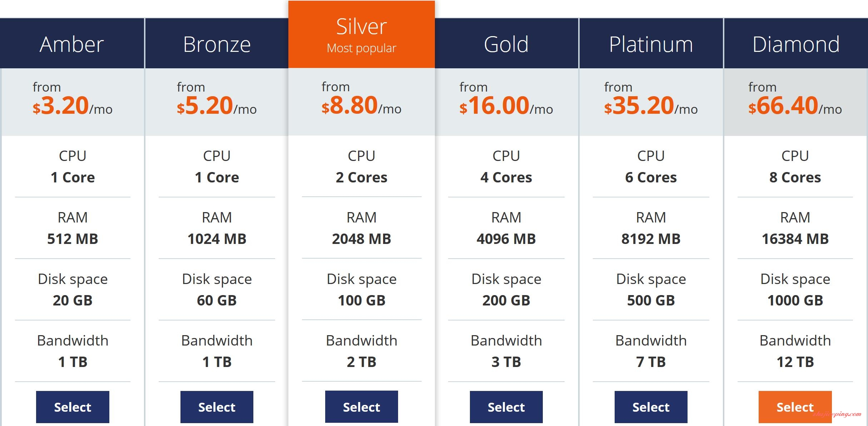Click the Platinum plan header
Image resolution: width=868 pixels, height=426 pixels.
pyautogui.click(x=651, y=44)
